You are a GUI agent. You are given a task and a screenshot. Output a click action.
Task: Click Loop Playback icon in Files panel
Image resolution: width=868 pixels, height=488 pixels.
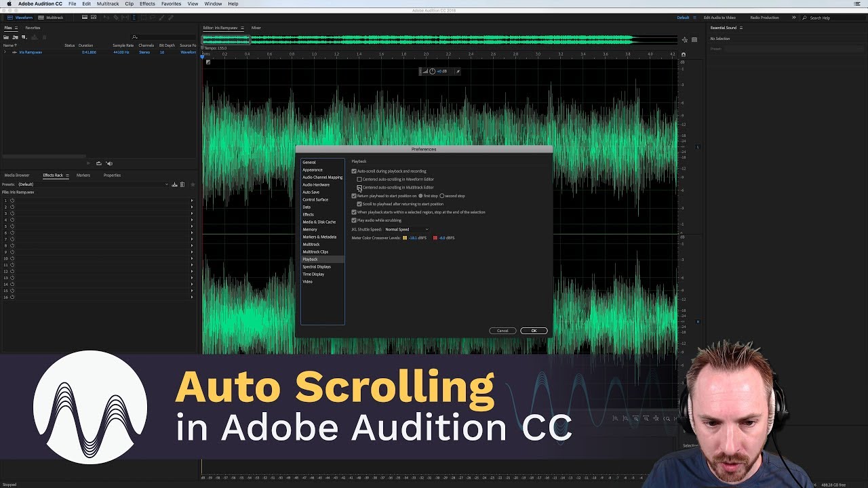point(99,163)
